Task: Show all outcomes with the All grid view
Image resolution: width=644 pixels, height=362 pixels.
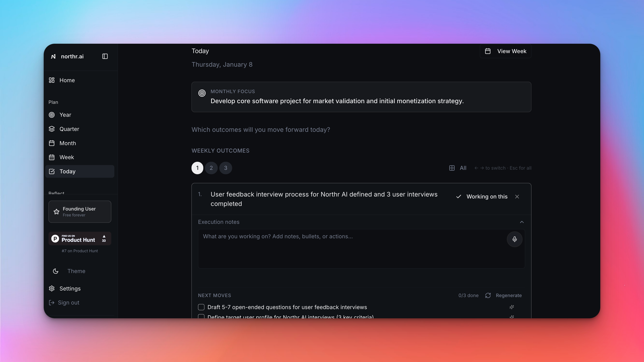Action: (458, 168)
